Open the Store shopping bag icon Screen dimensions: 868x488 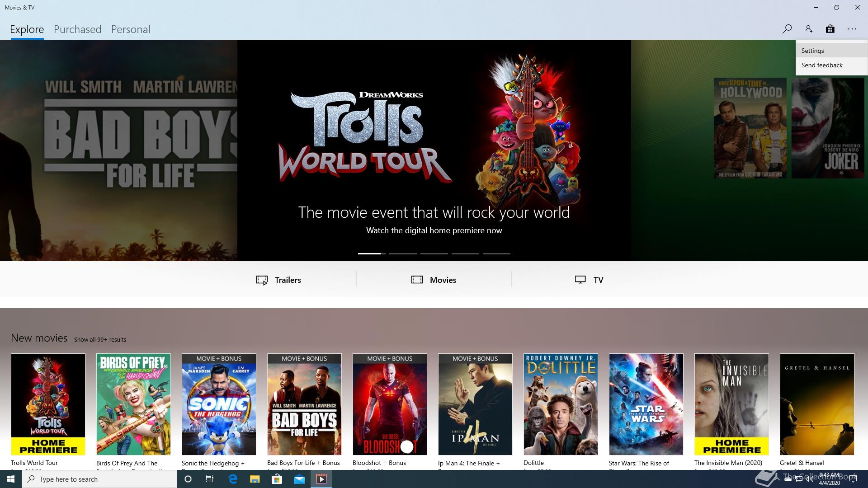pyautogui.click(x=830, y=29)
